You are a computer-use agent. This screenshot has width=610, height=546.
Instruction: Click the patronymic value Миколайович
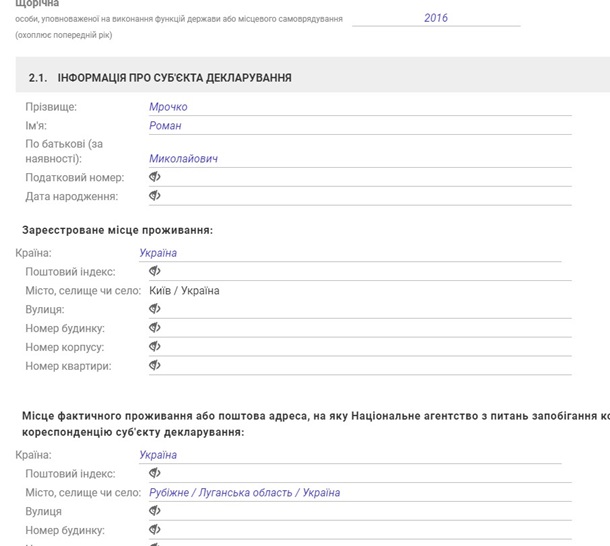coord(183,158)
